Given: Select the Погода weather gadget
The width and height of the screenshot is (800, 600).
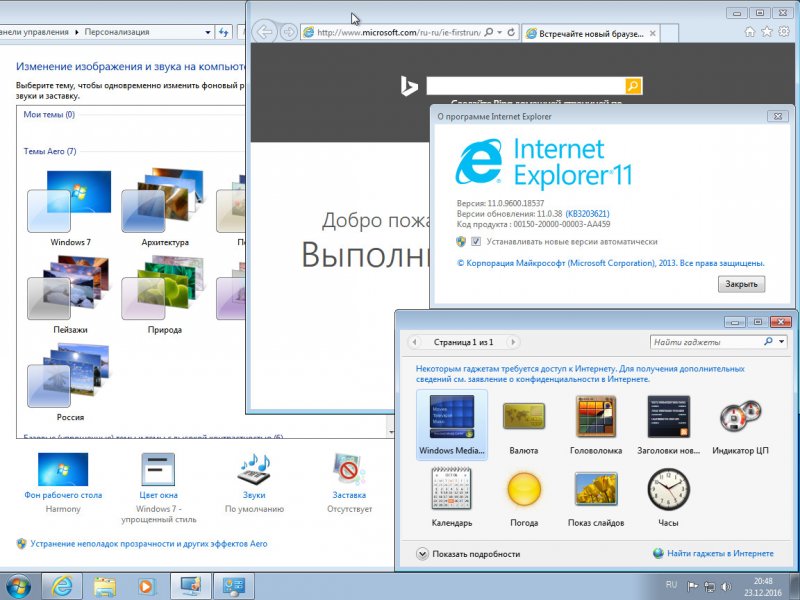Looking at the screenshot, I should click(x=524, y=497).
